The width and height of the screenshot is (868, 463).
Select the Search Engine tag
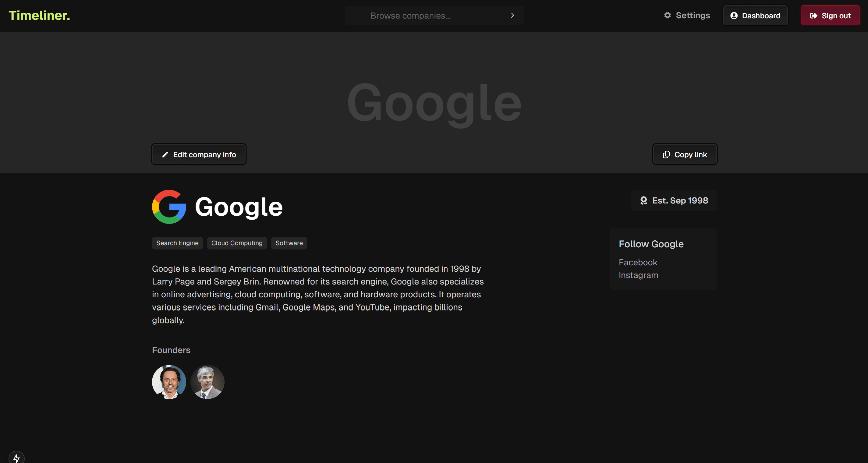(177, 243)
